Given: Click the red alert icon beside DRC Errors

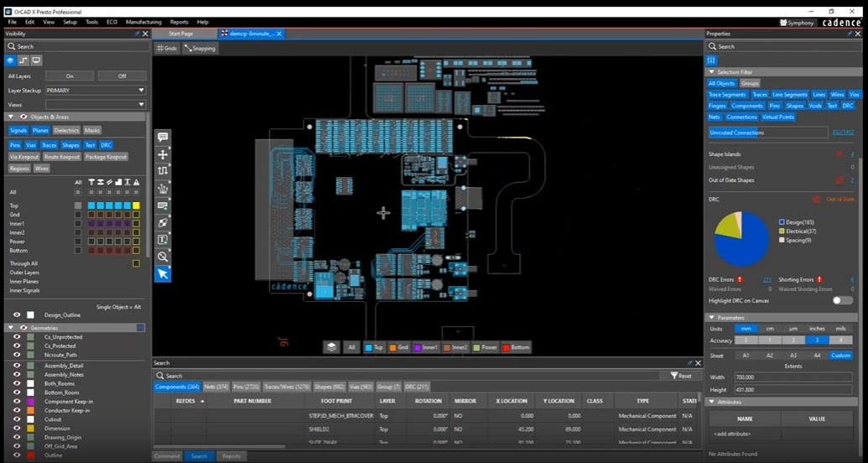Looking at the screenshot, I should pyautogui.click(x=741, y=279).
